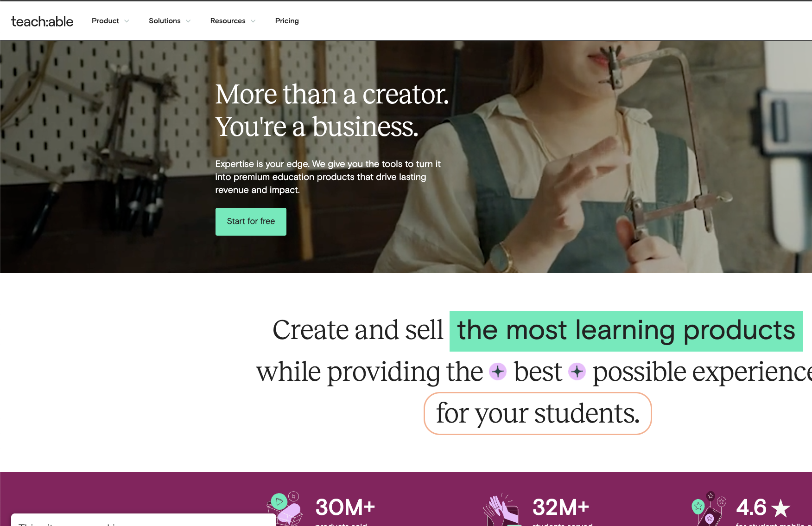This screenshot has width=812, height=526.
Task: Click the purple sparkle icon after 'best'
Action: [x=577, y=372]
